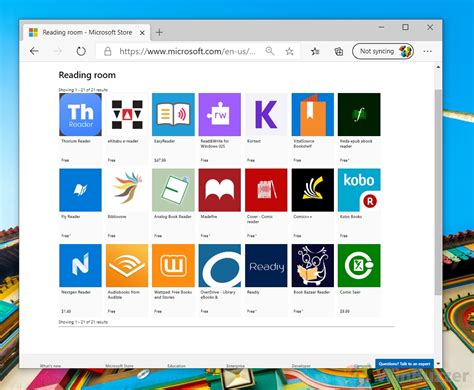Open the Book Bazaar Reader owl icon
474x390 pixels.
click(313, 265)
